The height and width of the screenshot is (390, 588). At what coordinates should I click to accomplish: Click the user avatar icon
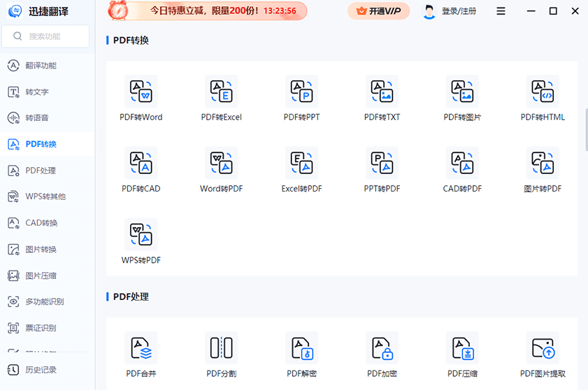[x=429, y=12]
